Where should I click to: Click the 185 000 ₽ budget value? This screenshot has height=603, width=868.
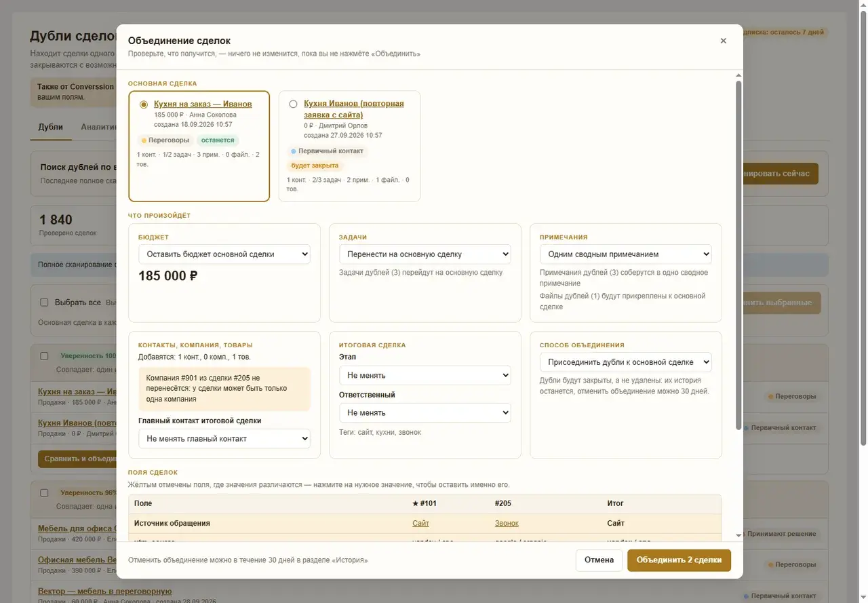point(168,276)
